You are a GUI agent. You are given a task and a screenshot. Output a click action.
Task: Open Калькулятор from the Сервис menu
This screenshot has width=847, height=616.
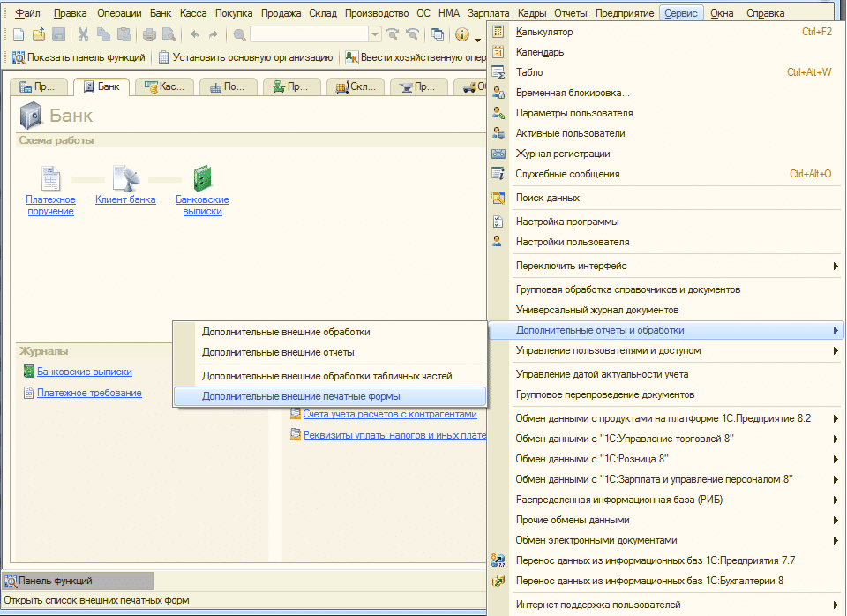[544, 32]
